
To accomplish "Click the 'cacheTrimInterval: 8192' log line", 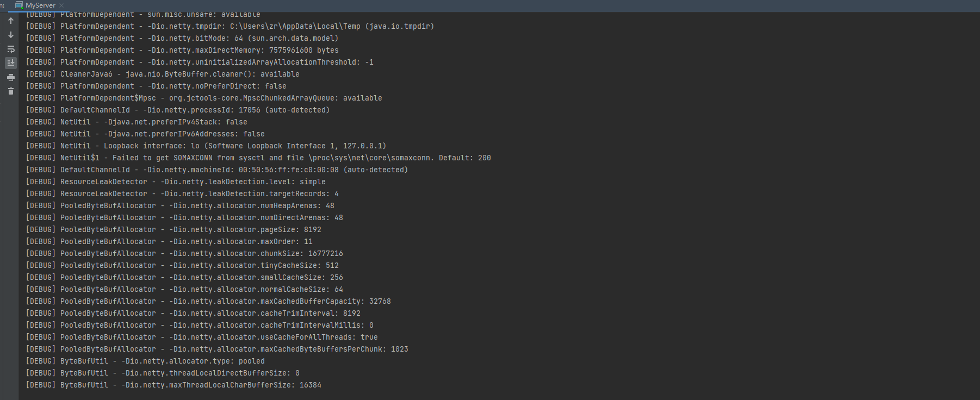I will point(193,313).
